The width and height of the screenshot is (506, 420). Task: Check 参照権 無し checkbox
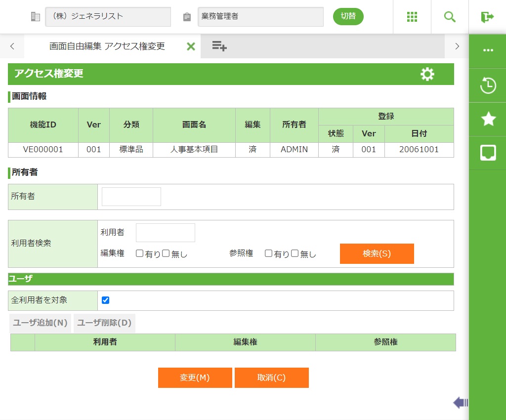coord(295,253)
